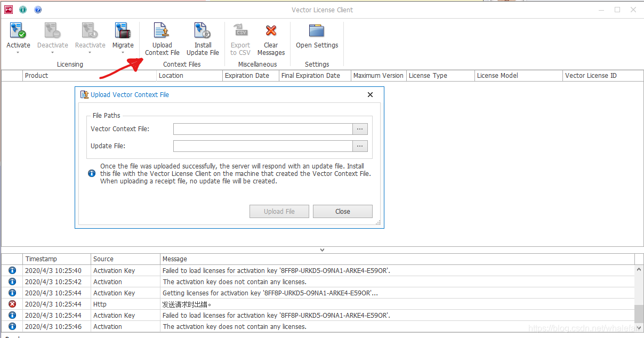This screenshot has height=338, width=644.
Task: Click Export to CSV icon
Action: [240, 30]
